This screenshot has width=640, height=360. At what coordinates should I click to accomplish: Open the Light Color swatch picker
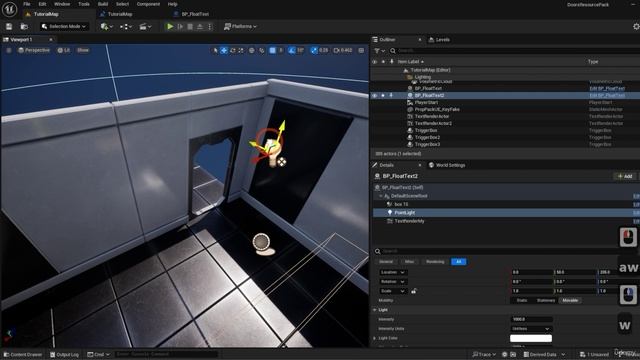click(x=531, y=338)
